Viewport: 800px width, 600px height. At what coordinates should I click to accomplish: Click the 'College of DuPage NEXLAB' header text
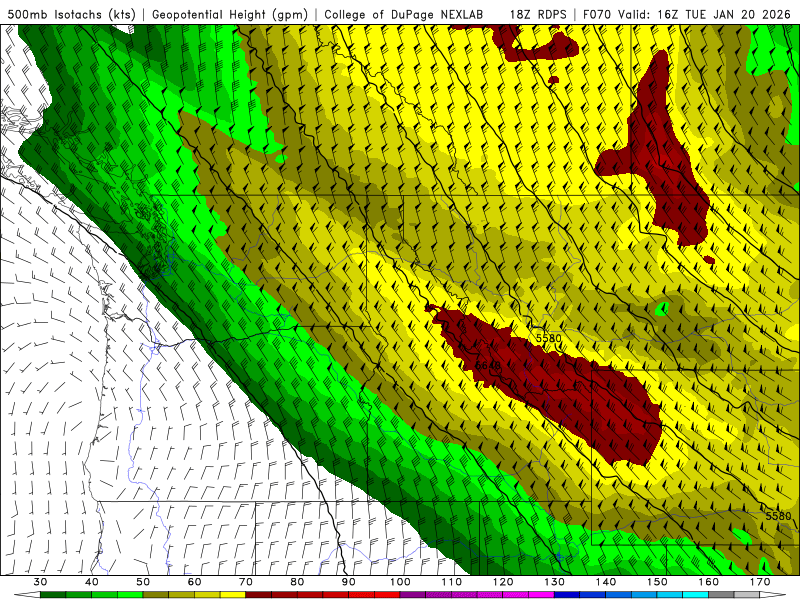pos(404,14)
